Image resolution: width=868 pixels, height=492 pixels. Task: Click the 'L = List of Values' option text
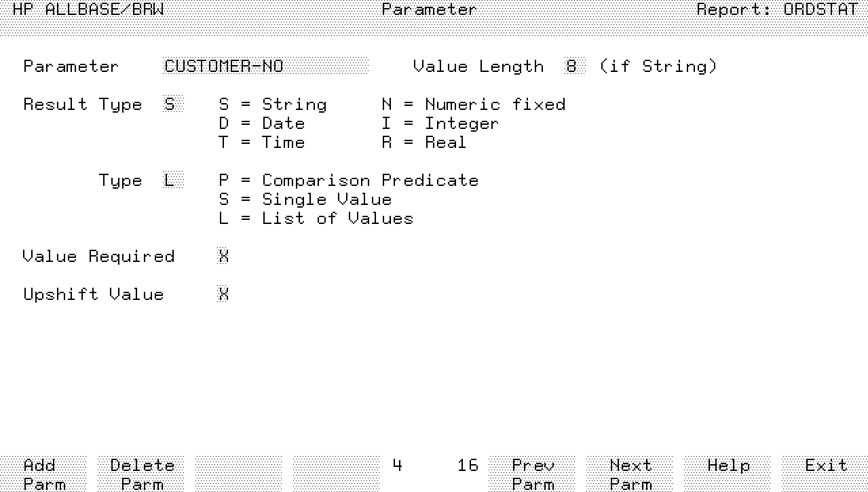click(316, 219)
